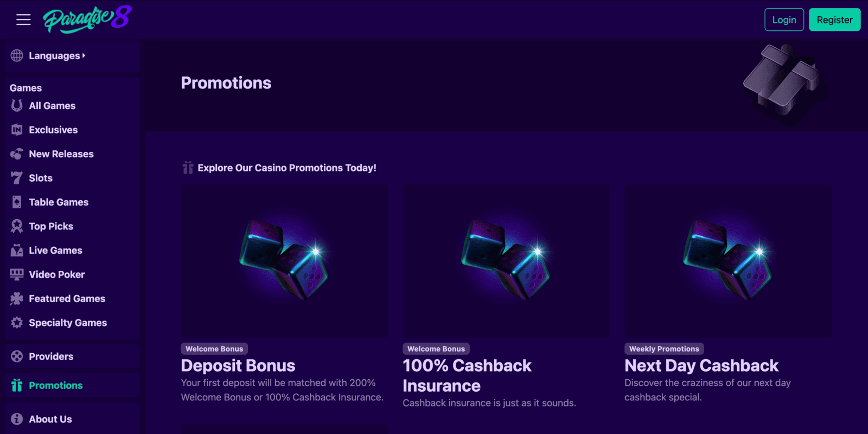Go to Specialty Games section
Image resolution: width=868 pixels, height=434 pixels.
pyautogui.click(x=67, y=323)
